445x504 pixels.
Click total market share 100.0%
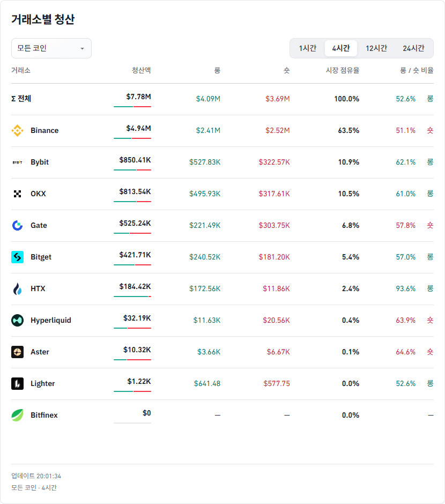347,99
